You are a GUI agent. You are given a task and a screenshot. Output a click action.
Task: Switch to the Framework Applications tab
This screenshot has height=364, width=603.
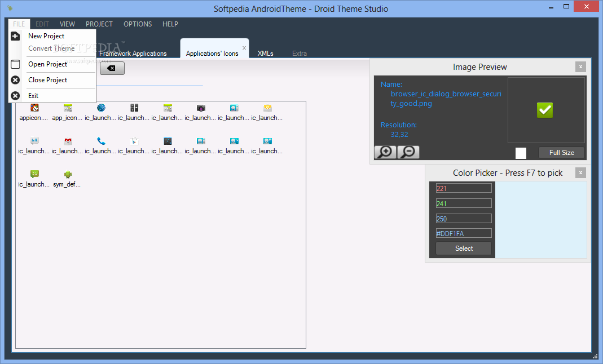point(133,54)
